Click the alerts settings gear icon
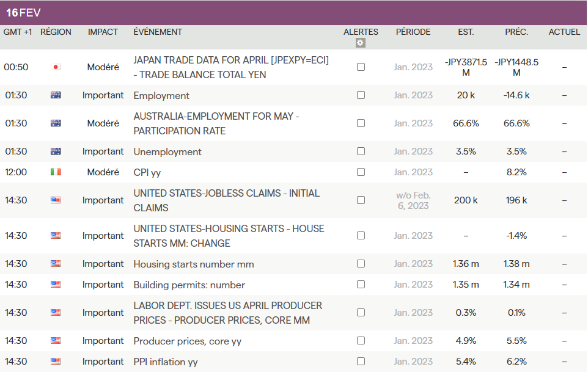Screen dimensions: 588x375 [x=361, y=43]
